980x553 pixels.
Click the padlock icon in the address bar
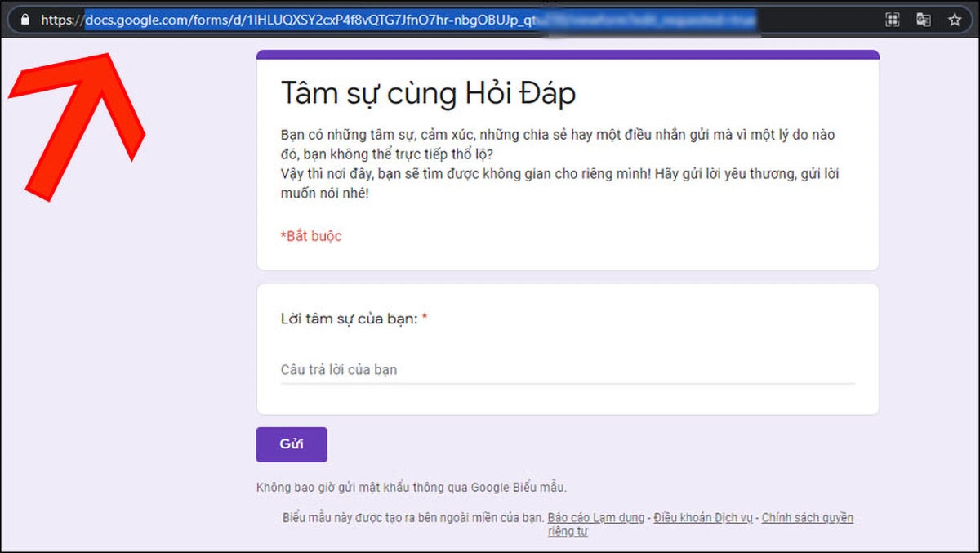(24, 20)
